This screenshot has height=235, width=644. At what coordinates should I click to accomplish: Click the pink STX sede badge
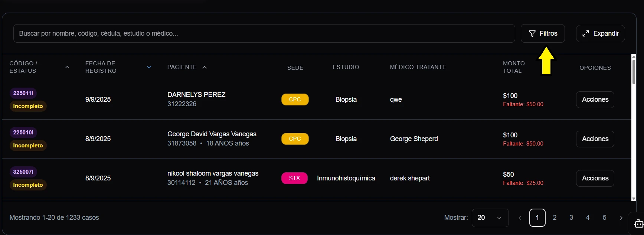coord(294,178)
